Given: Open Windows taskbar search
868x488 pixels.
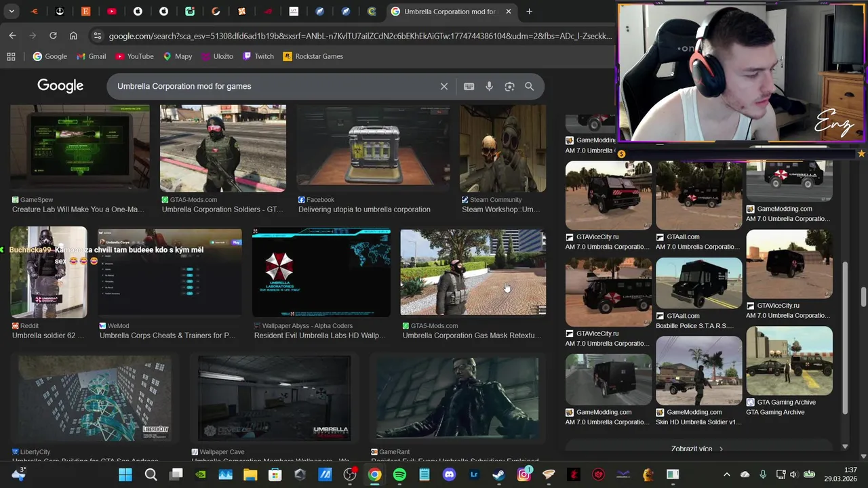Looking at the screenshot, I should click(151, 474).
